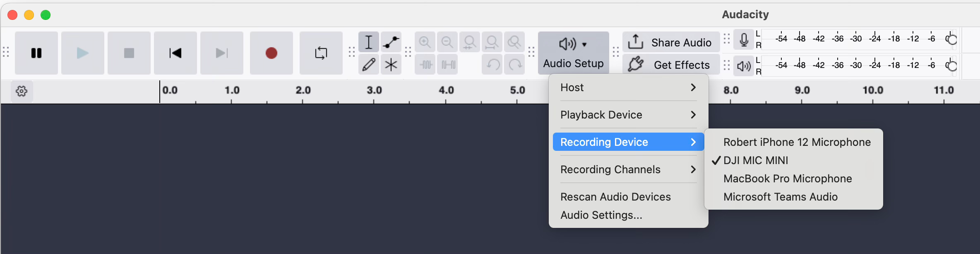Click the record meter microphone icon
The width and height of the screenshot is (980, 254).
(744, 40)
